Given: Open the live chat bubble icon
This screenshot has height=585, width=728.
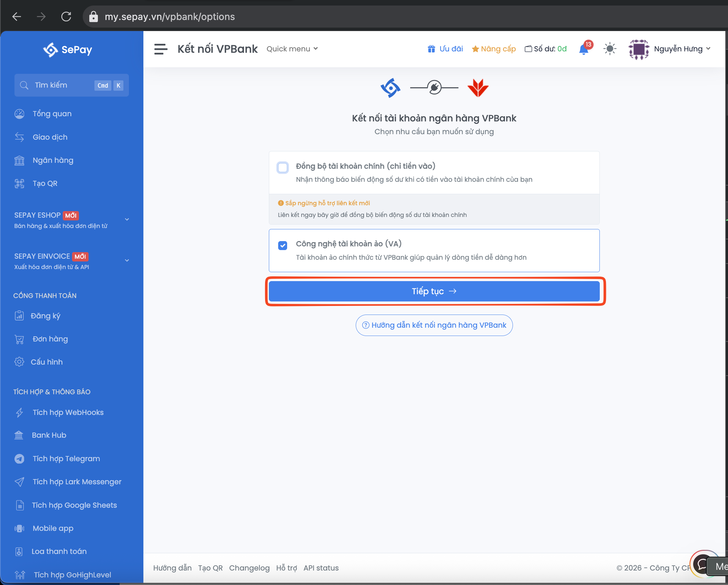Looking at the screenshot, I should (702, 565).
